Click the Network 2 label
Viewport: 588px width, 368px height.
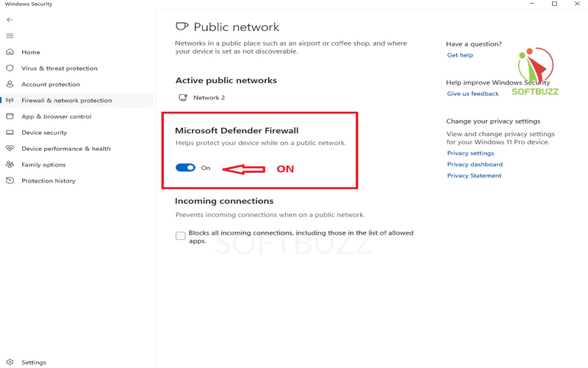[x=209, y=98]
